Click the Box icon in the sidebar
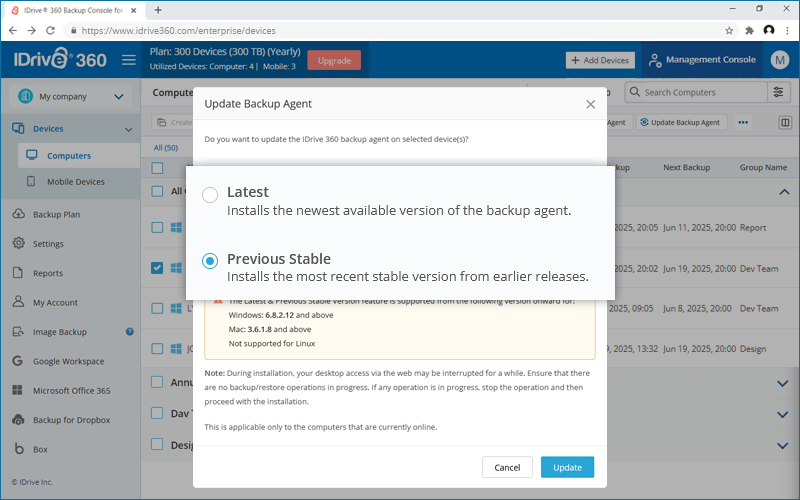This screenshot has height=500, width=800. [x=19, y=448]
